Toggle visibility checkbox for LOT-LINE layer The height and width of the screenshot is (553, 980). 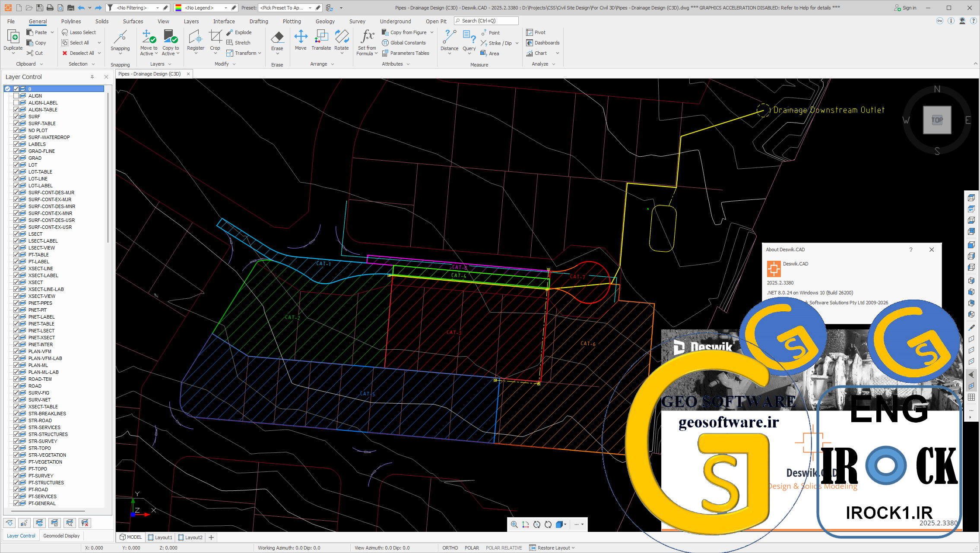click(x=16, y=179)
